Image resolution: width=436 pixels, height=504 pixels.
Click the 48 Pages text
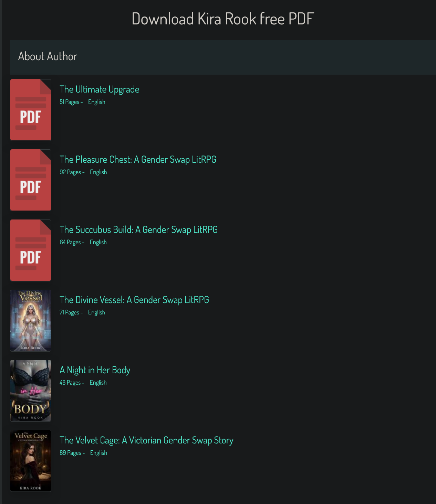tap(70, 383)
